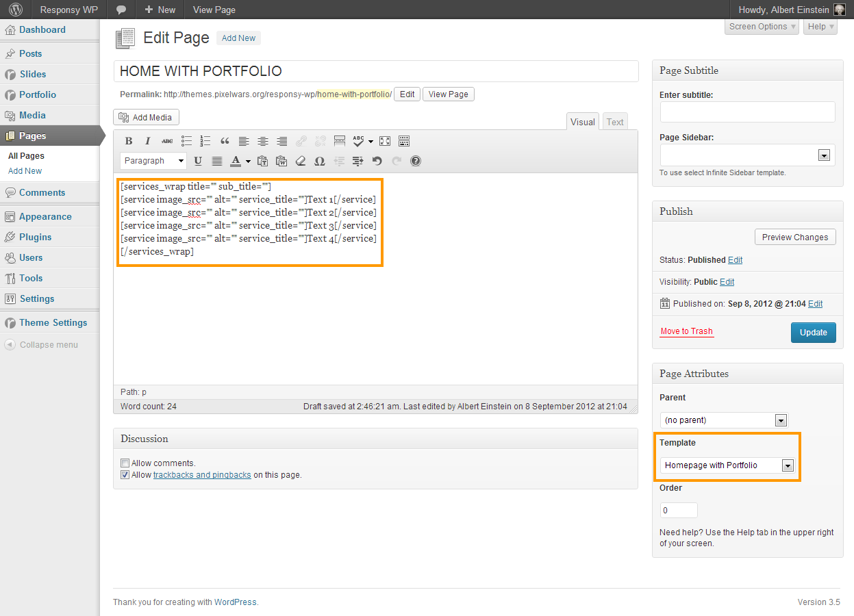Uncheck Allow trackbacks and pingbacks
The image size is (854, 616).
click(x=125, y=475)
